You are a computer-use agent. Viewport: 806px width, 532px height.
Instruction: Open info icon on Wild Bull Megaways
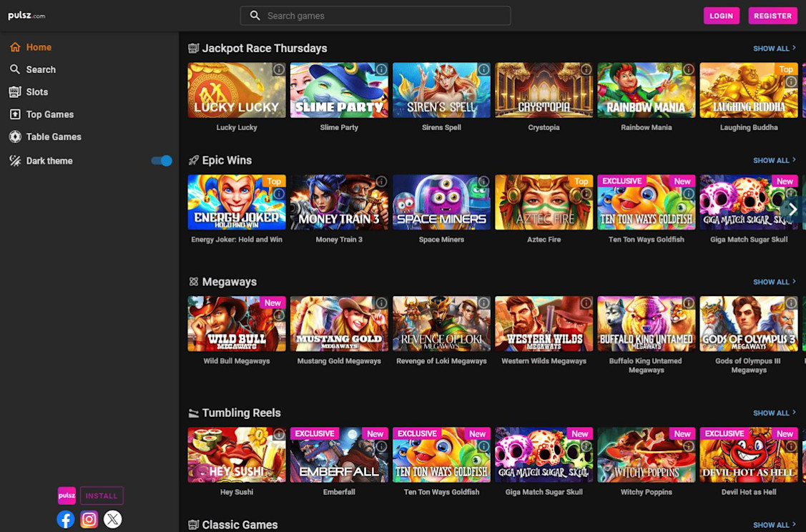[279, 315]
